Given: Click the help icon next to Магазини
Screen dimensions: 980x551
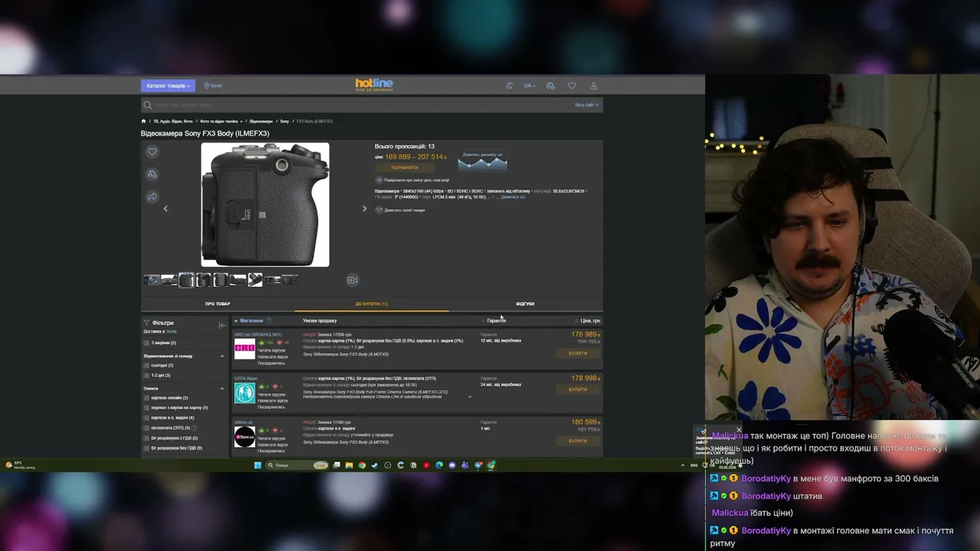Looking at the screenshot, I should click(x=268, y=321).
